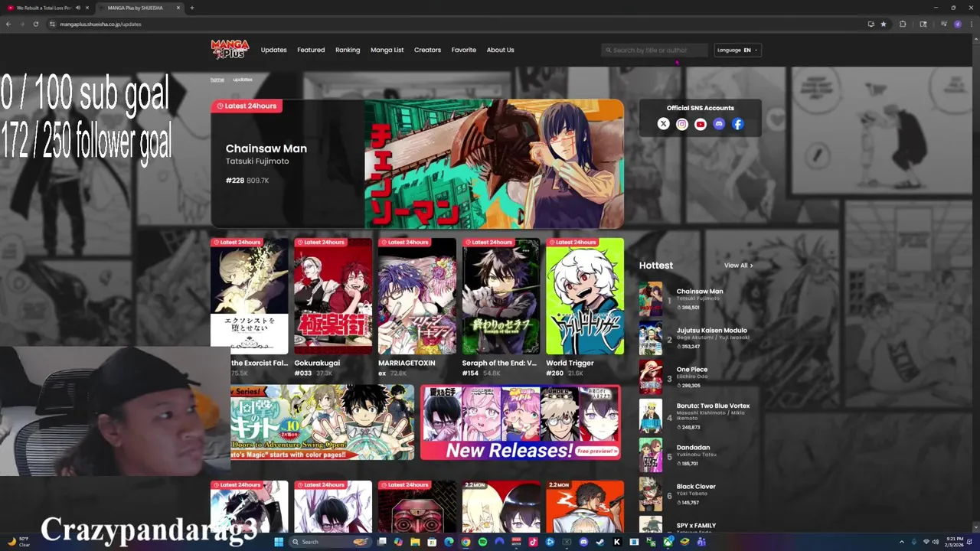Open the official Instagram account icon
The height and width of the screenshot is (551, 980).
point(682,124)
